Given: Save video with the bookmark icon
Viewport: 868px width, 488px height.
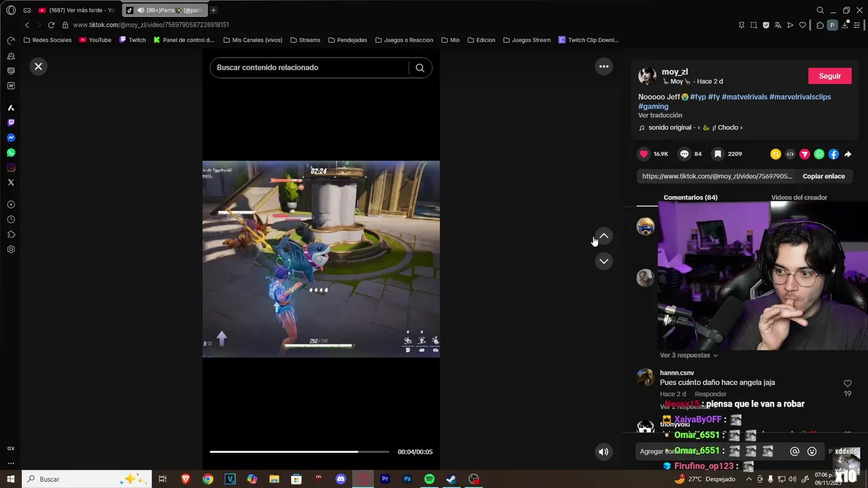Looking at the screenshot, I should tap(717, 154).
